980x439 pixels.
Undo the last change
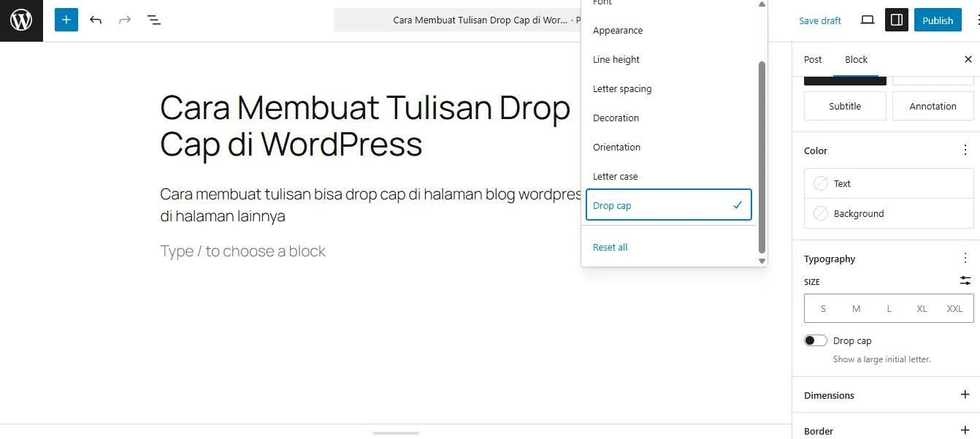tap(96, 20)
